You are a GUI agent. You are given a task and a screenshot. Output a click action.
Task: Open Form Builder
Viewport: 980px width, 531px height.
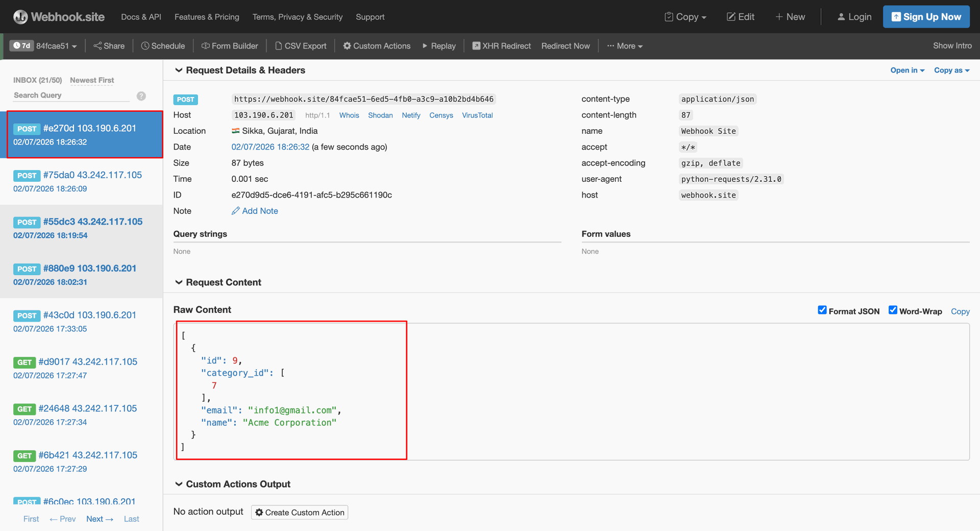click(x=230, y=46)
